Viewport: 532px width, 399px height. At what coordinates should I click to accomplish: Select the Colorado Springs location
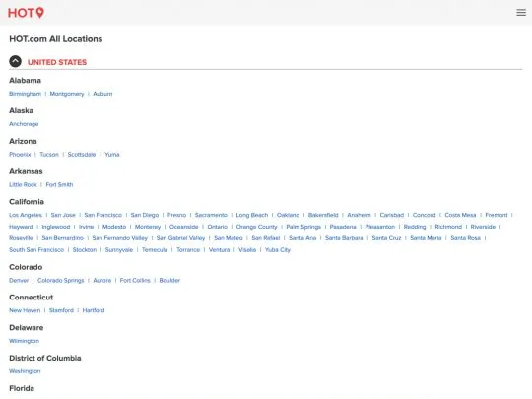[61, 280]
